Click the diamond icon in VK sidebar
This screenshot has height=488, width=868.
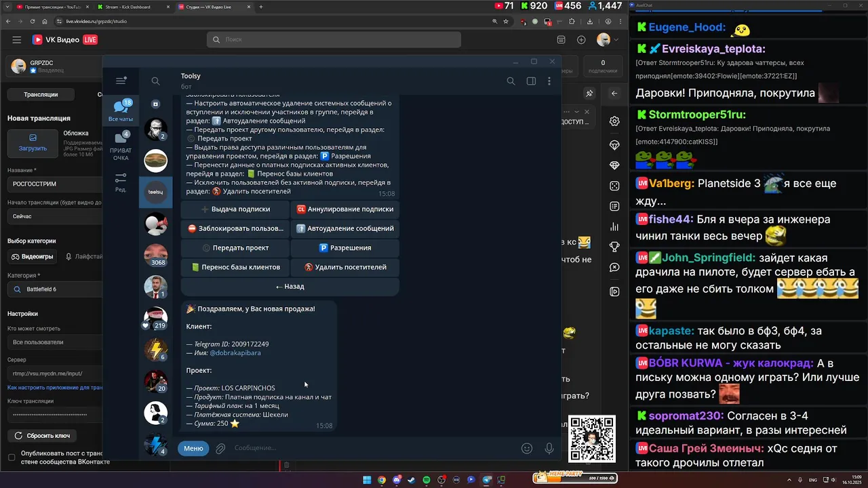click(x=614, y=165)
